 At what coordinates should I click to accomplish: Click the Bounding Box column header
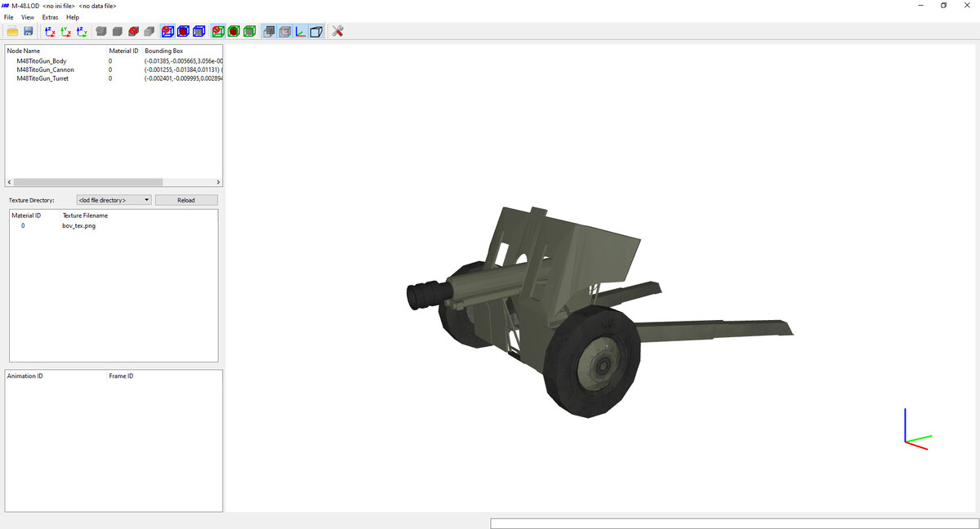coord(163,51)
